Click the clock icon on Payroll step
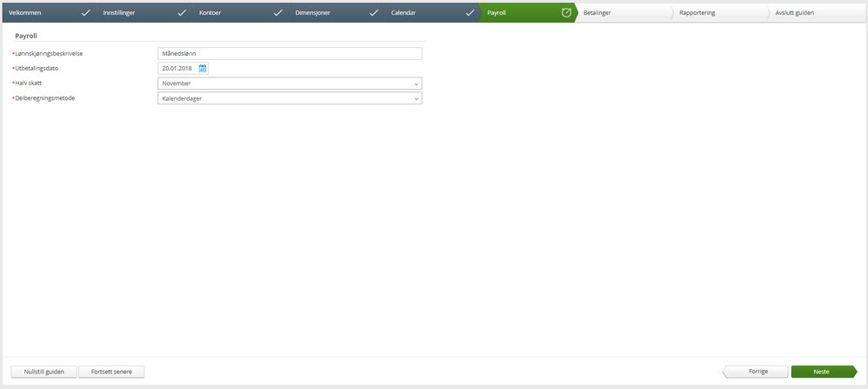 pyautogui.click(x=566, y=13)
